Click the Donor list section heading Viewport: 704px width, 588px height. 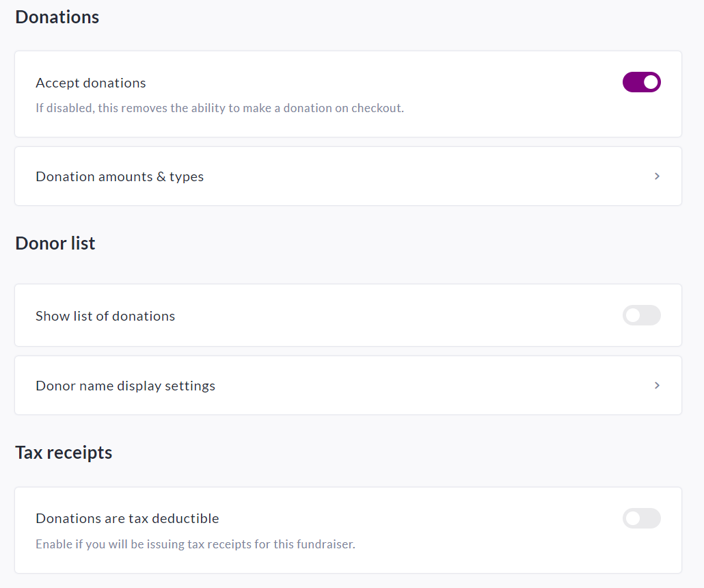tap(55, 243)
